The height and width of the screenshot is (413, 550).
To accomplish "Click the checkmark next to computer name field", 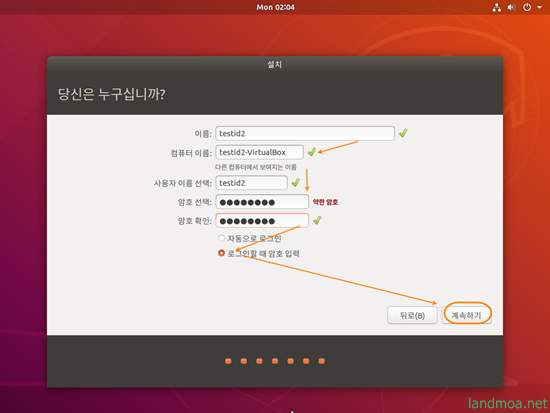I will click(311, 152).
